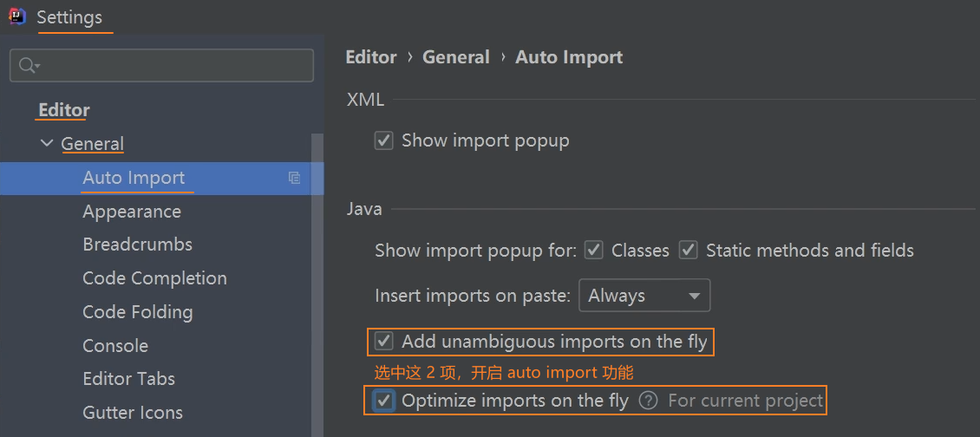Select Editor Tabs settings item

pyautogui.click(x=128, y=379)
